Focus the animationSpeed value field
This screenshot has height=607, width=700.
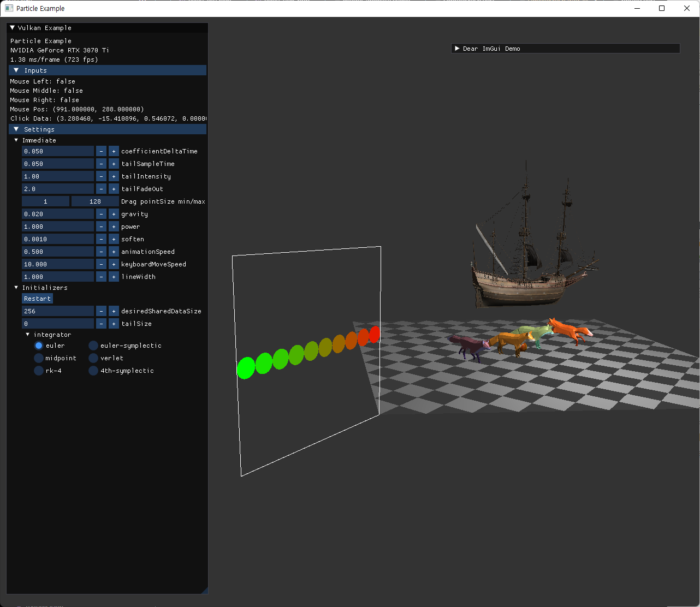click(x=58, y=252)
